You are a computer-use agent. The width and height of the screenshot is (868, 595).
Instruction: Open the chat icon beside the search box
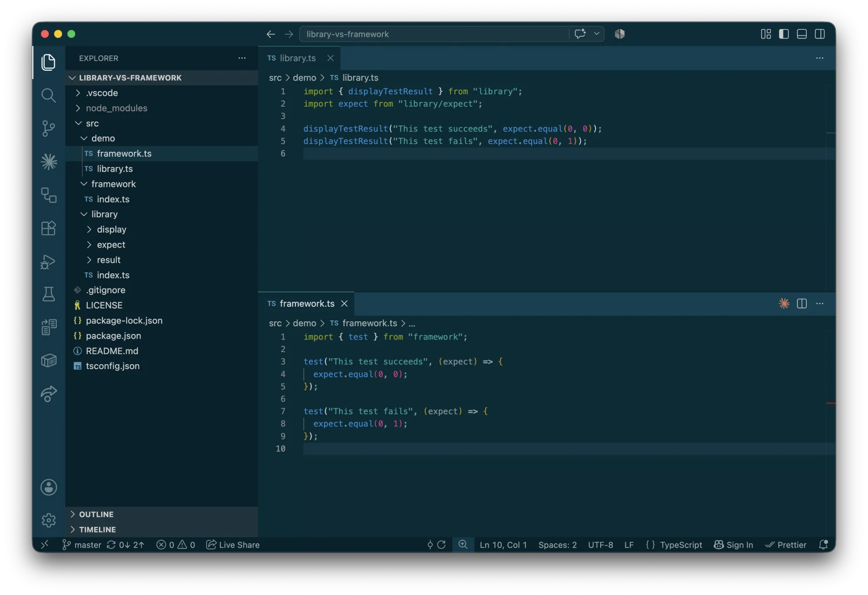(580, 34)
